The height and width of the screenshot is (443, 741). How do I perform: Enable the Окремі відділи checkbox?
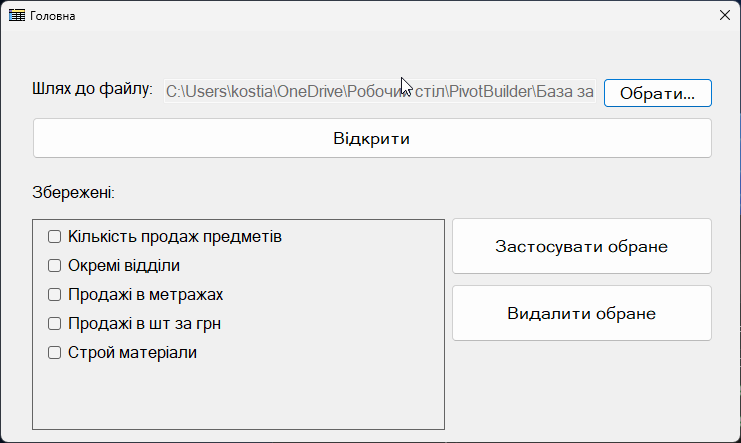(54, 266)
